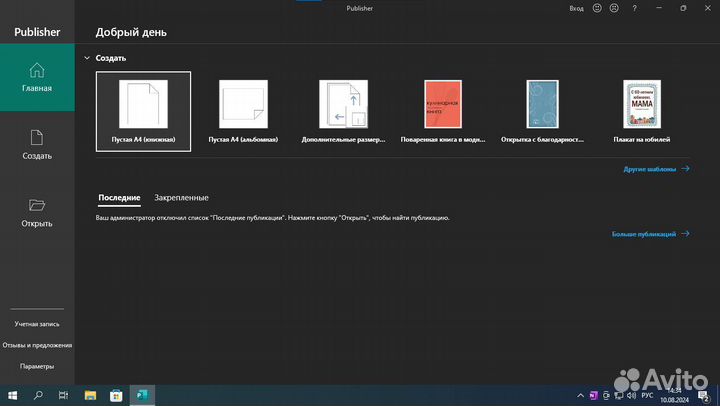Click Вход to sign in
The width and height of the screenshot is (720, 406).
[576, 9]
